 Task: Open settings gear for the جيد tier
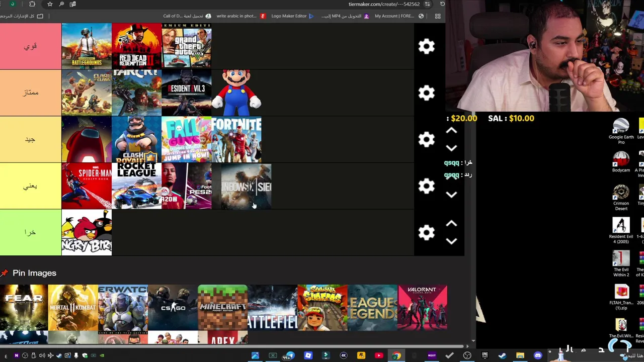(426, 139)
